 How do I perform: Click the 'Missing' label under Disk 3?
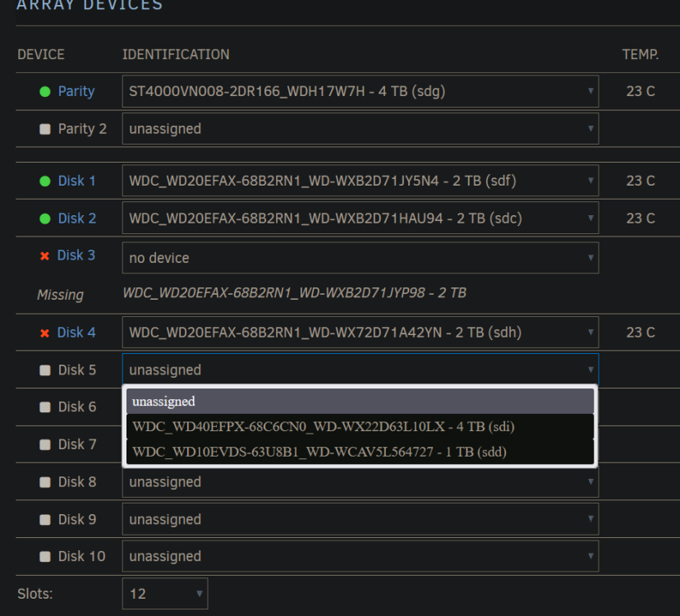(60, 295)
